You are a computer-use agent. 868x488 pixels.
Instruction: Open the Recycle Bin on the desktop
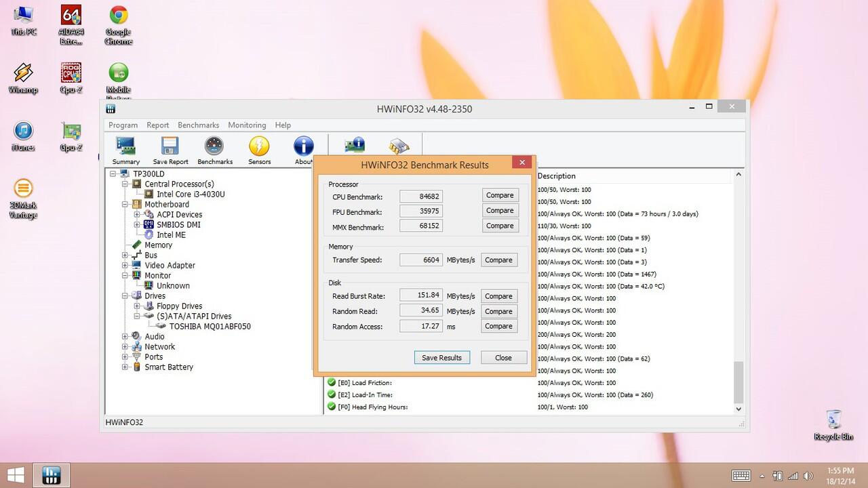(x=833, y=425)
